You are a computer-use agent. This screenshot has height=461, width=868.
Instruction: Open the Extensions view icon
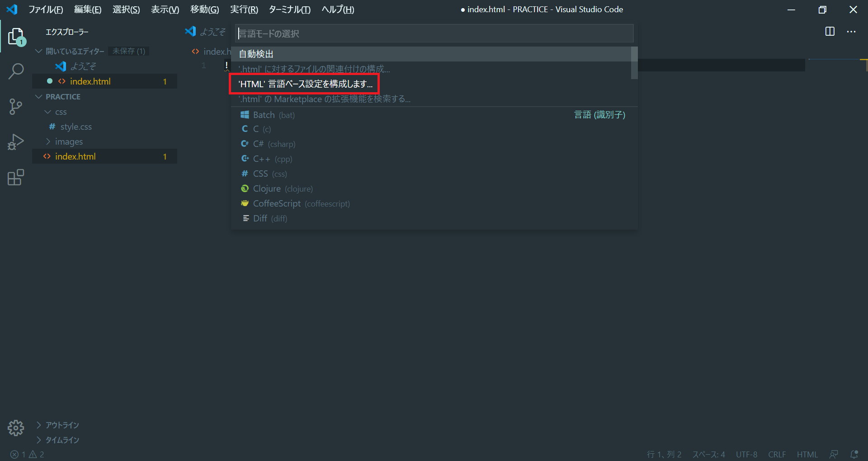pyautogui.click(x=16, y=177)
